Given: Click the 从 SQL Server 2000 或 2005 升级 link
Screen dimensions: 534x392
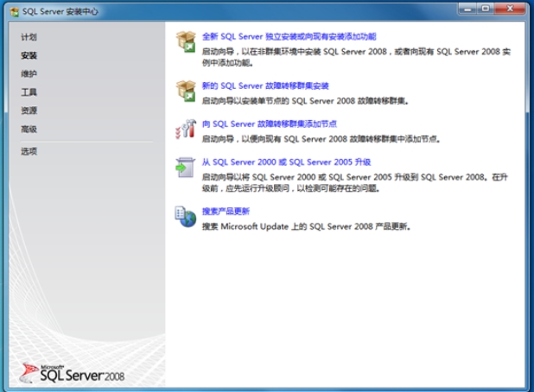Looking at the screenshot, I should click(286, 162).
